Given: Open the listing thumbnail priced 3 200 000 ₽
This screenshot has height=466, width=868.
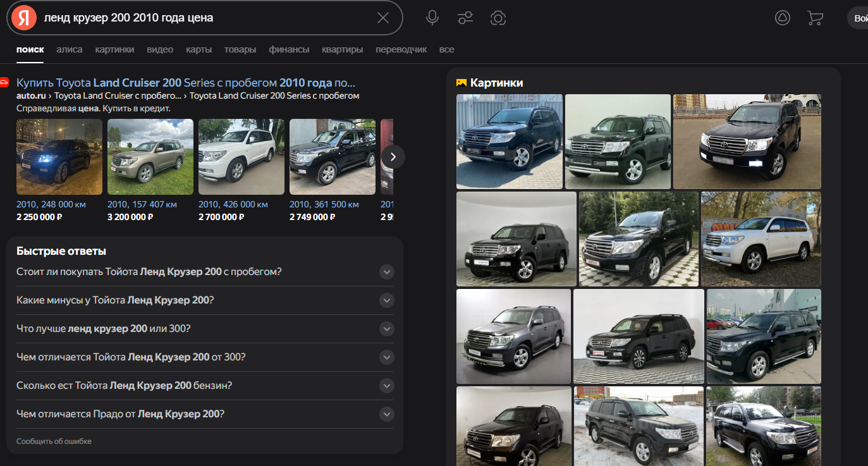Looking at the screenshot, I should (150, 157).
